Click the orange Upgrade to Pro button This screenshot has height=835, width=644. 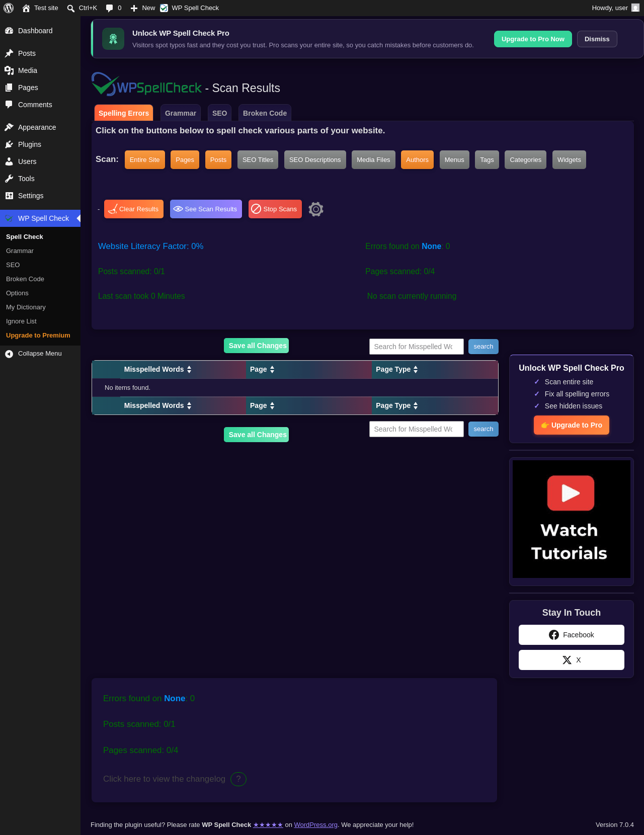point(572,425)
